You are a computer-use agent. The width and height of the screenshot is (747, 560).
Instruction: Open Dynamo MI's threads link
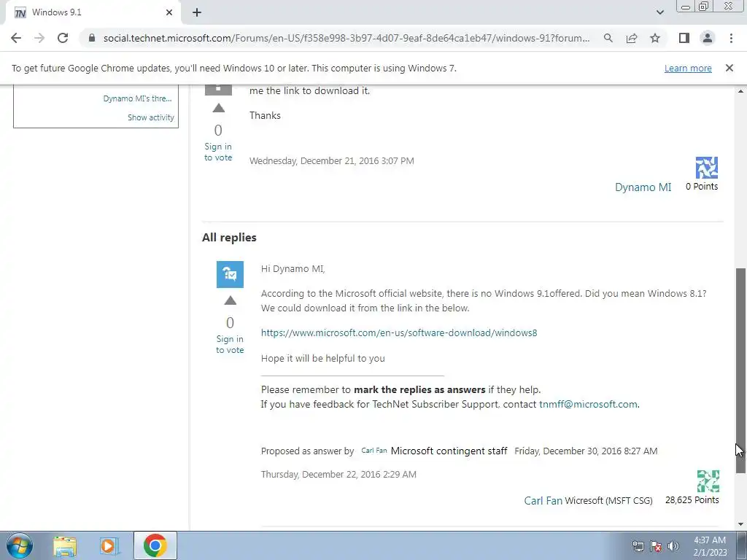point(137,98)
